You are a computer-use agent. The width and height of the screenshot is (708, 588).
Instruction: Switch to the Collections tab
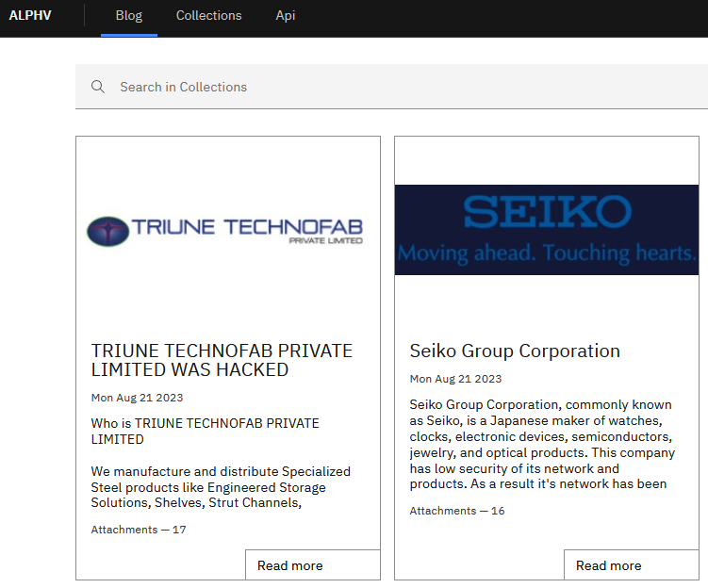point(208,17)
